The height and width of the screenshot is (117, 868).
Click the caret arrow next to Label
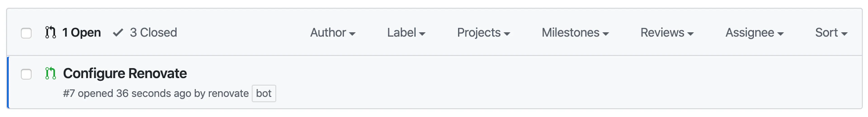tap(422, 34)
